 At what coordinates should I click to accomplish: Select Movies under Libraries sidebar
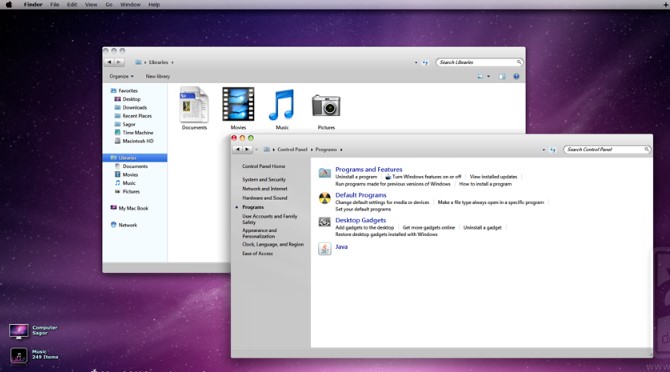click(x=126, y=175)
